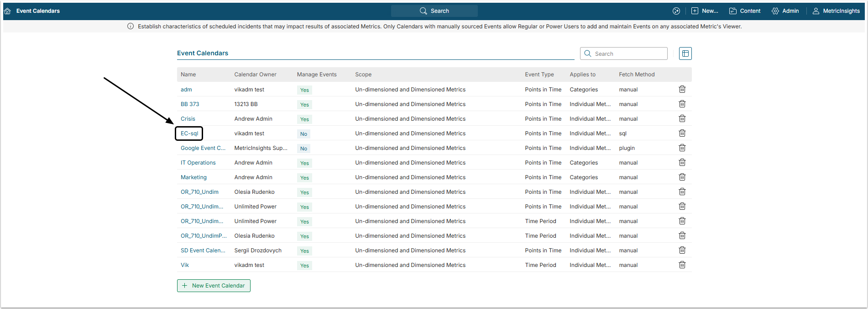This screenshot has height=309, width=868.
Task: Delete the Crisis calendar via trash icon
Action: [682, 118]
